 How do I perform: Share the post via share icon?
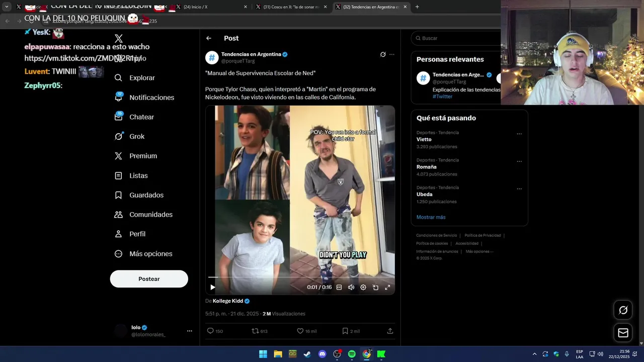(x=390, y=331)
